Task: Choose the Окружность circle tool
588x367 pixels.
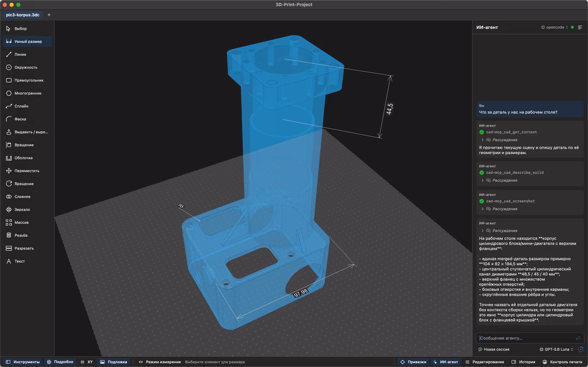Action: pyautogui.click(x=27, y=68)
